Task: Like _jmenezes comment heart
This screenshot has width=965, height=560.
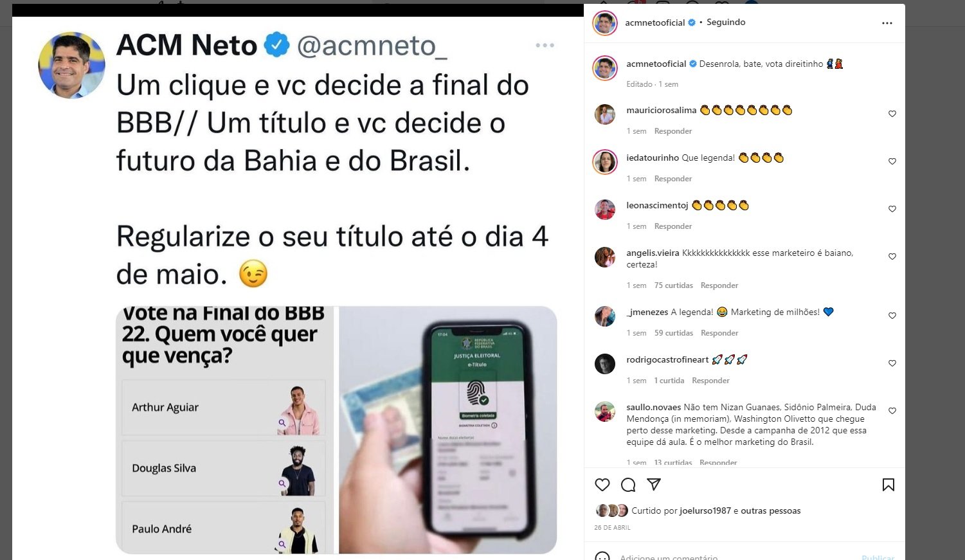Action: tap(892, 316)
